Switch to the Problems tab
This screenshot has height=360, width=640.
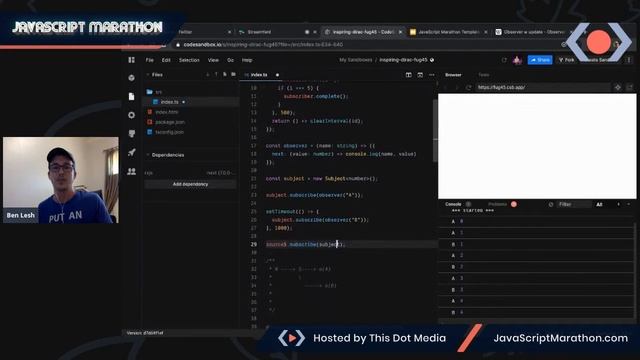point(498,204)
